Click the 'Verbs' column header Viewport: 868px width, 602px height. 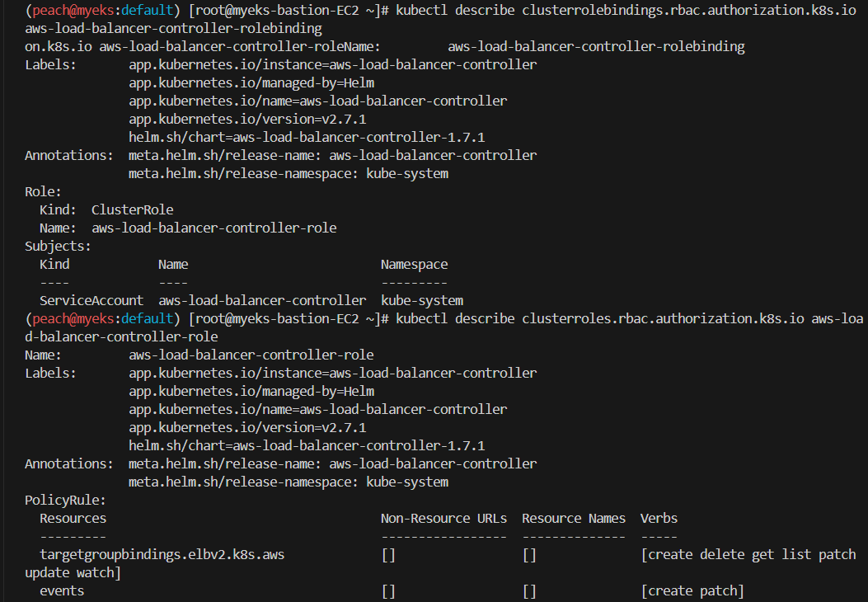tap(659, 519)
